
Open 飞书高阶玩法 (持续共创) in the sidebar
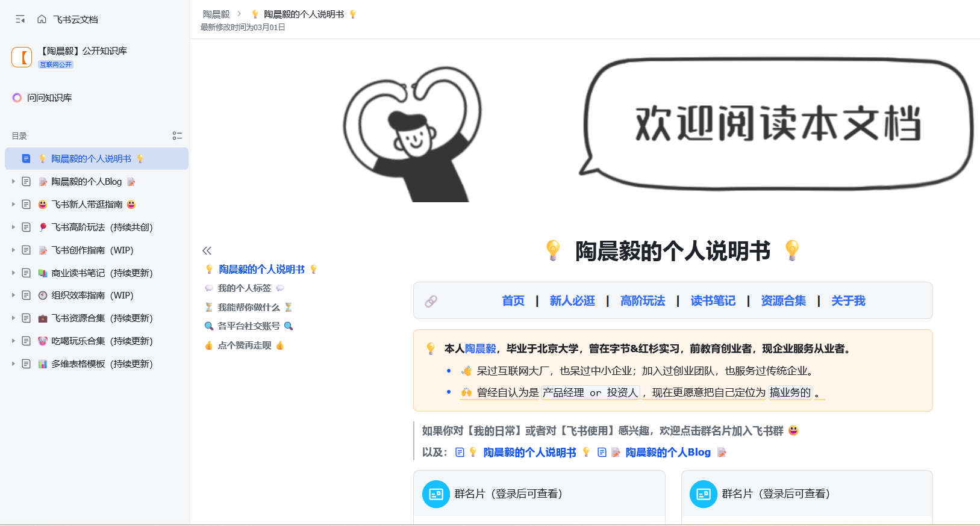click(x=96, y=227)
